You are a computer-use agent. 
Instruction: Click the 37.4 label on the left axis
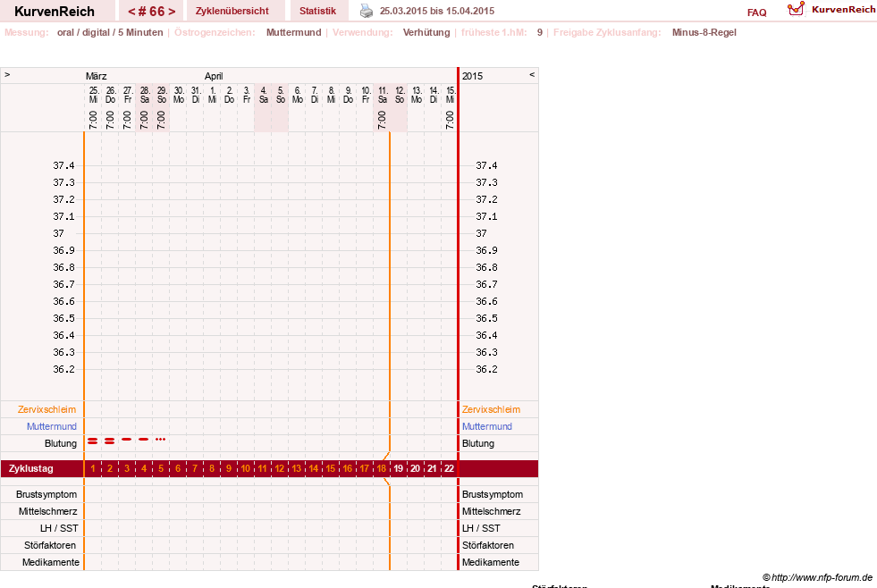click(63, 165)
